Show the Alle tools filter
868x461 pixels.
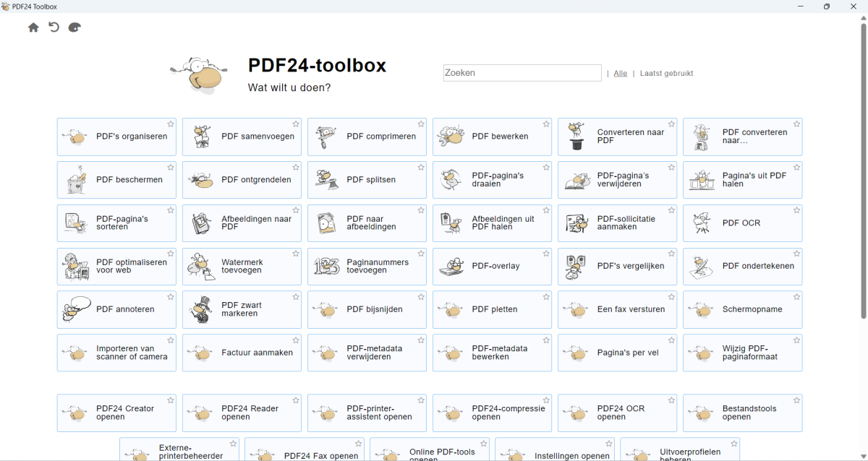[x=621, y=73]
